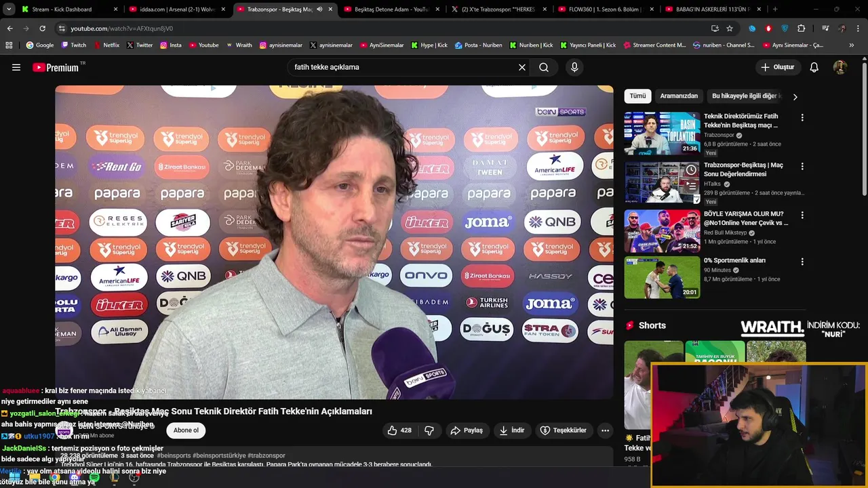Open options menu for 0% Sportmenlik anları
This screenshot has width=868, height=488.
pyautogui.click(x=802, y=262)
